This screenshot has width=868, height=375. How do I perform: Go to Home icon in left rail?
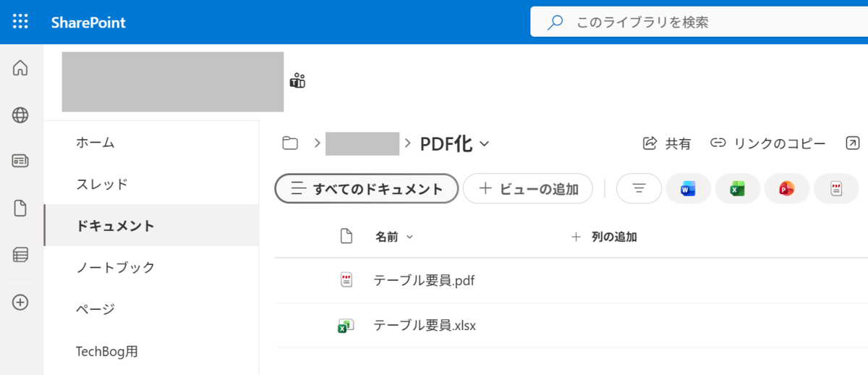tap(20, 68)
